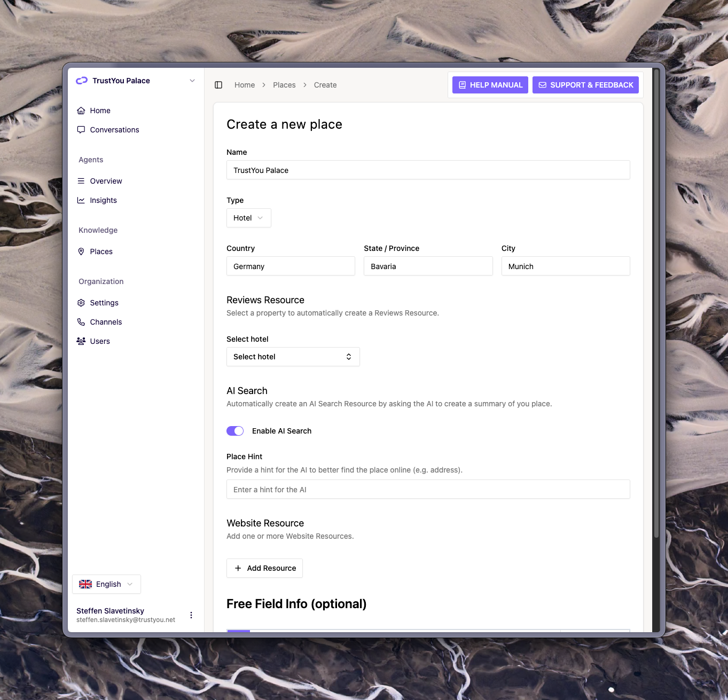Click the Create a new place title
728x700 pixels.
click(x=284, y=124)
